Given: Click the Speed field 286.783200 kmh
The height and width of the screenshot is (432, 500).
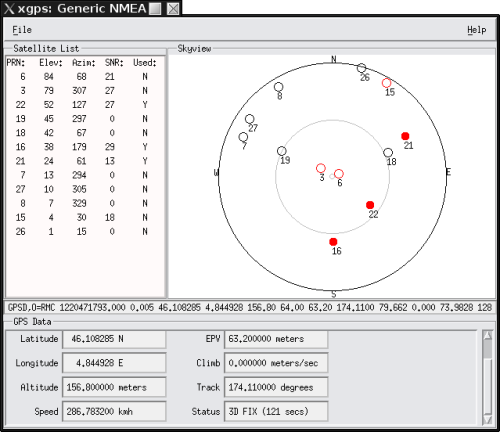Looking at the screenshot, I should (114, 412).
